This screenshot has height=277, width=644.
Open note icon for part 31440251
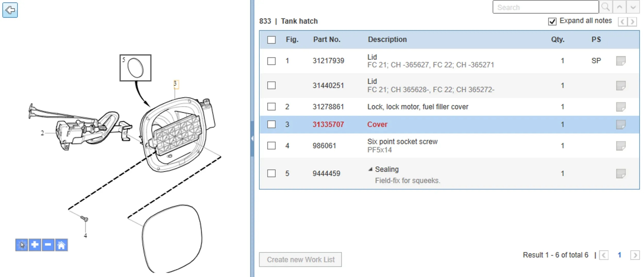click(621, 86)
